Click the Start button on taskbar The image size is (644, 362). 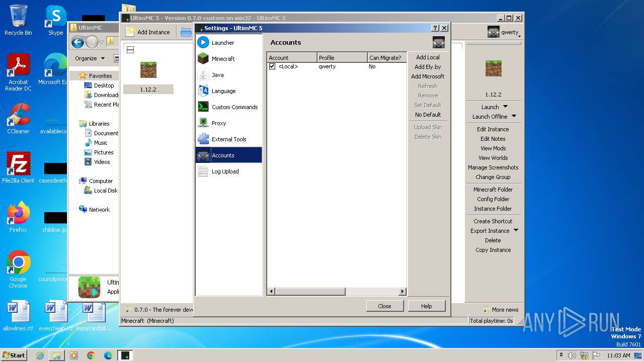14,355
